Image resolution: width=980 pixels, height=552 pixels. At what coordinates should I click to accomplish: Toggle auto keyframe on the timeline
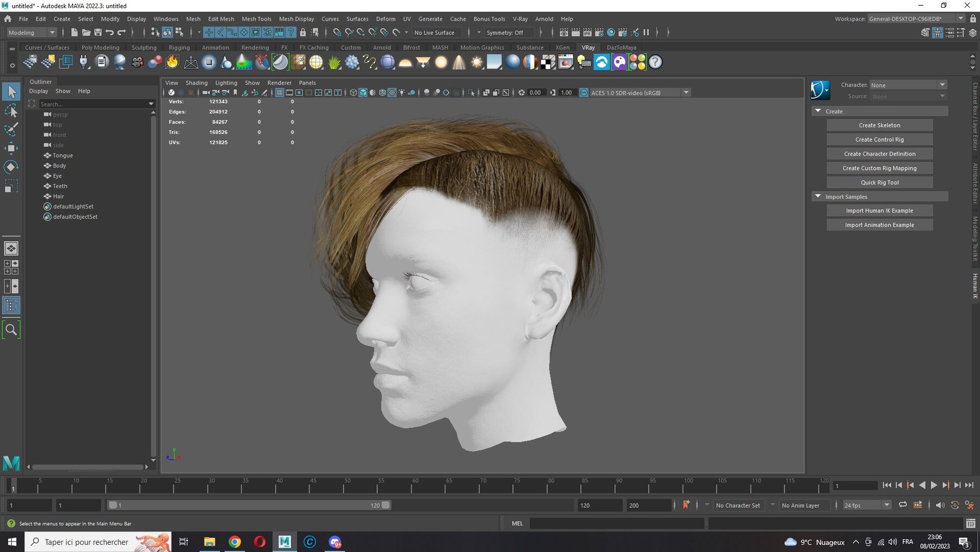[x=954, y=505]
